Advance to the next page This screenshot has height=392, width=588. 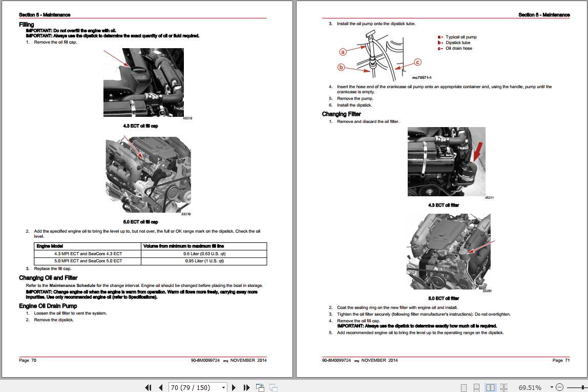tap(234, 387)
